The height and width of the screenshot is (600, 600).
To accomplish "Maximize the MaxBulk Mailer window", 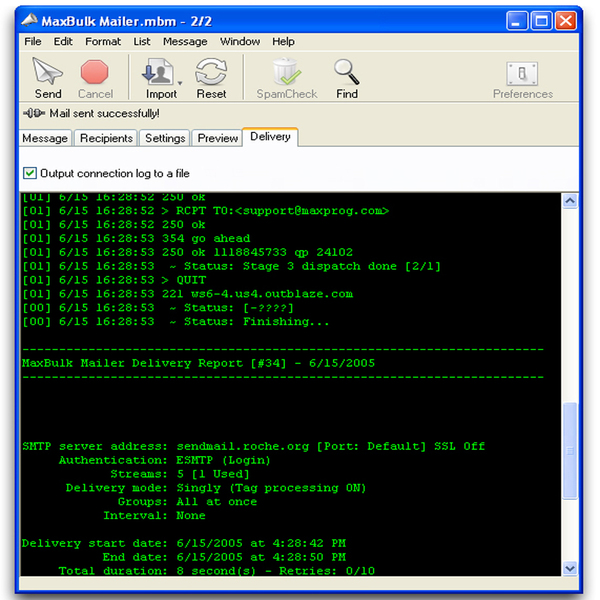I will coord(541,21).
